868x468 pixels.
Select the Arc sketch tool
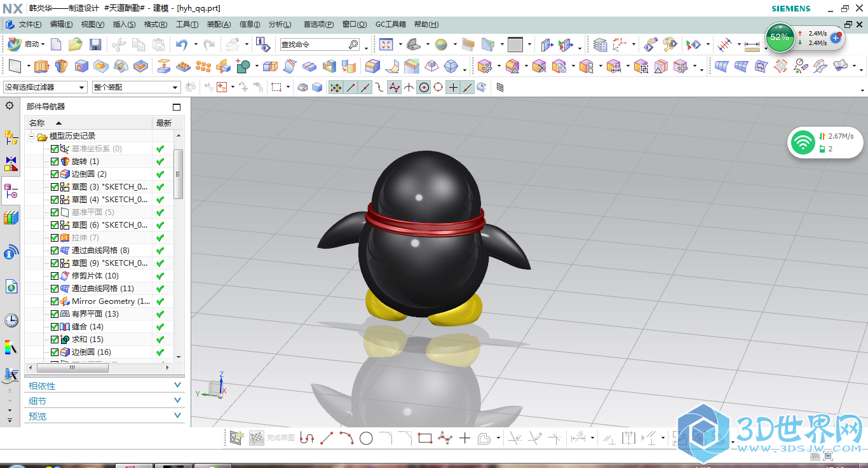pos(346,438)
